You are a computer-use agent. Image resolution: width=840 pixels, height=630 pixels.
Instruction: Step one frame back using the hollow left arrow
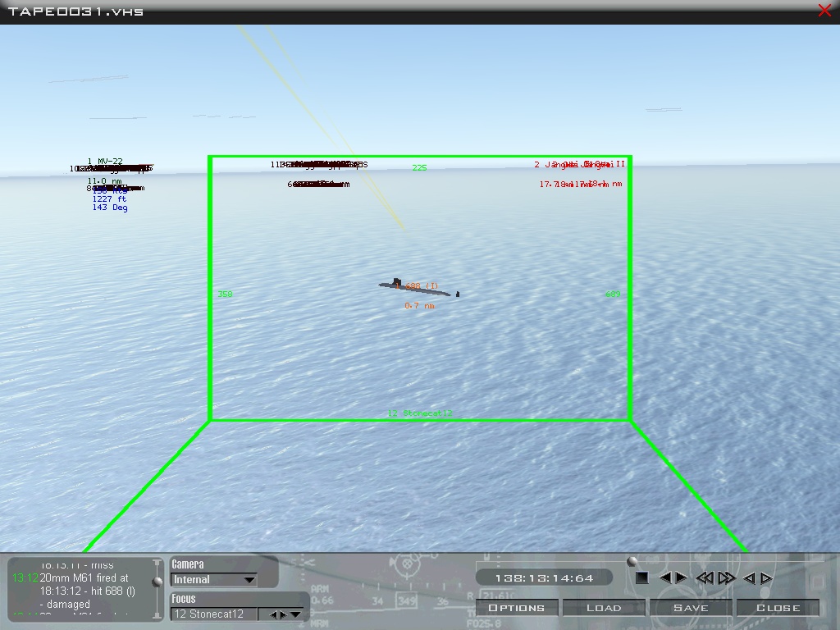click(x=749, y=578)
